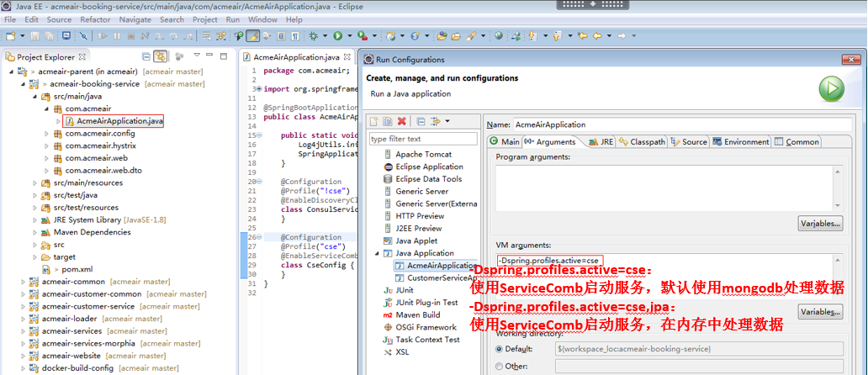Click the Open Web Browser globe icon
868x375 pixels.
(x=499, y=36)
